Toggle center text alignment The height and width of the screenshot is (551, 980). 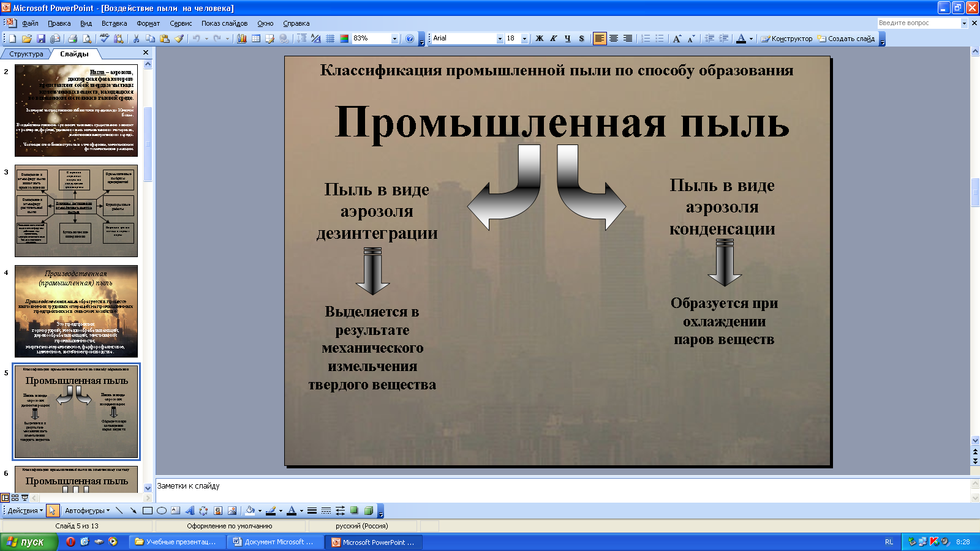[614, 39]
